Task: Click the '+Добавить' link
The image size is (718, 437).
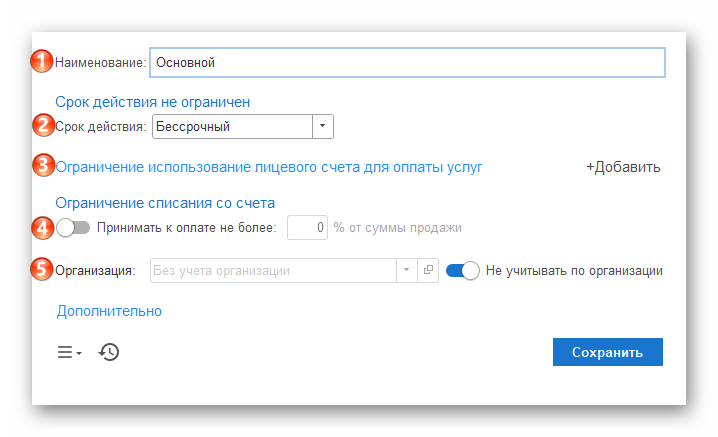Action: (623, 167)
